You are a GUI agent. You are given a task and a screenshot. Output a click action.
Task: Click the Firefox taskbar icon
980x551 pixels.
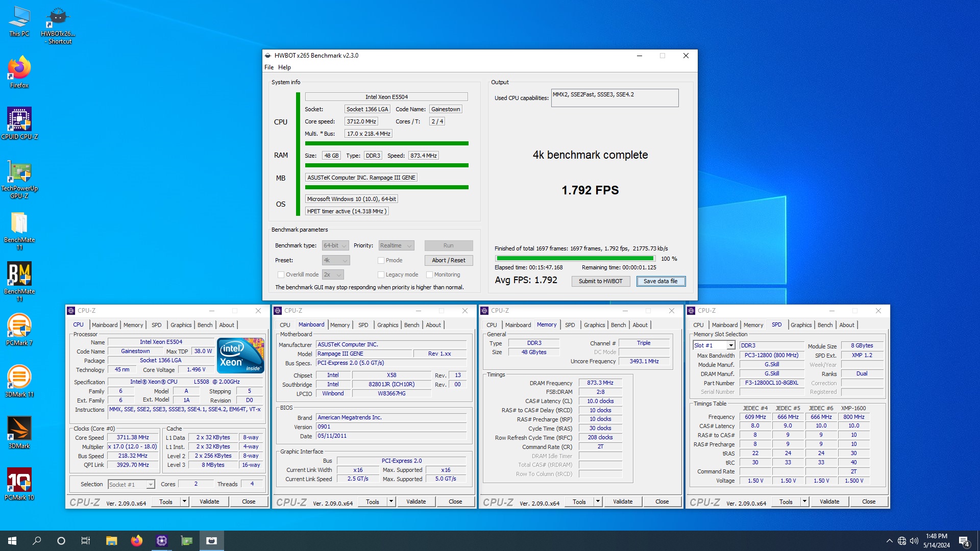coord(136,541)
